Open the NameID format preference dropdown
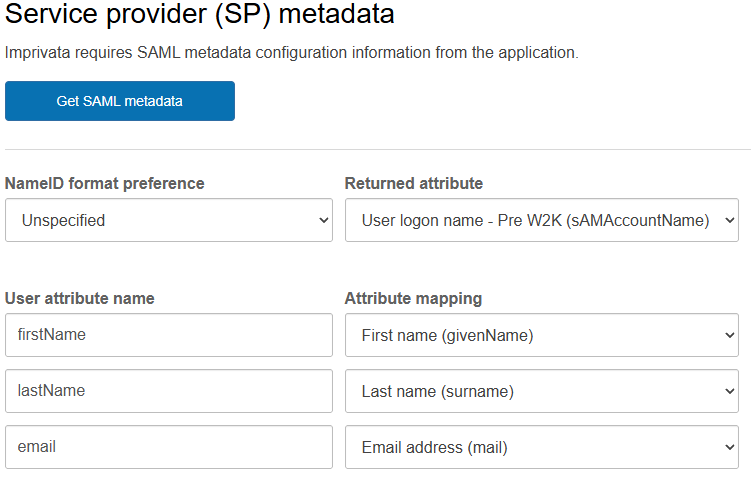 [169, 220]
